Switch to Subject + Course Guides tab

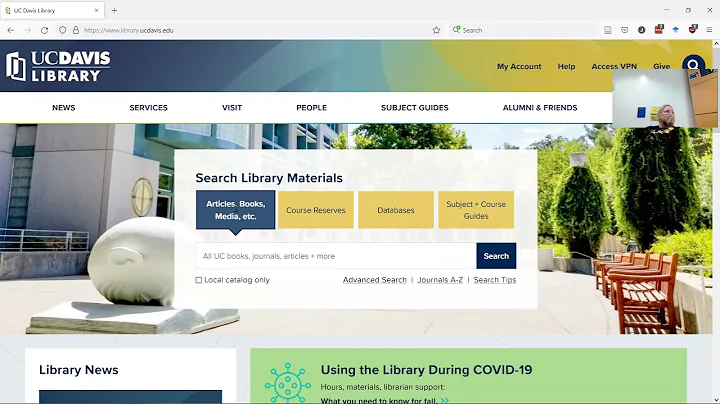point(476,210)
